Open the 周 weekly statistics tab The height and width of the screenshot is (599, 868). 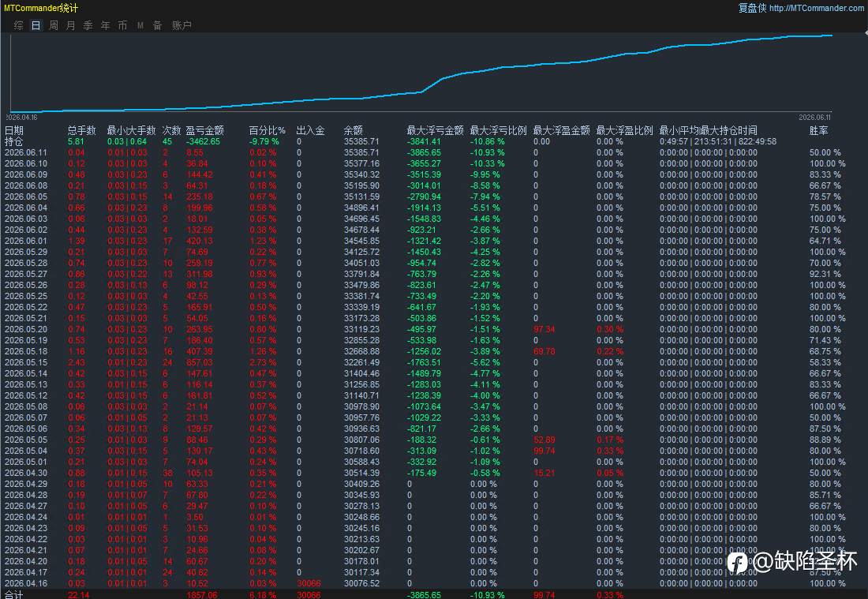click(54, 25)
